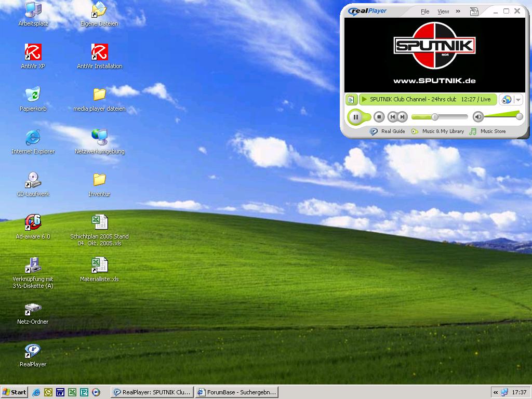The image size is (532, 399).
Task: Click the realPlayer logo
Action: click(x=367, y=11)
